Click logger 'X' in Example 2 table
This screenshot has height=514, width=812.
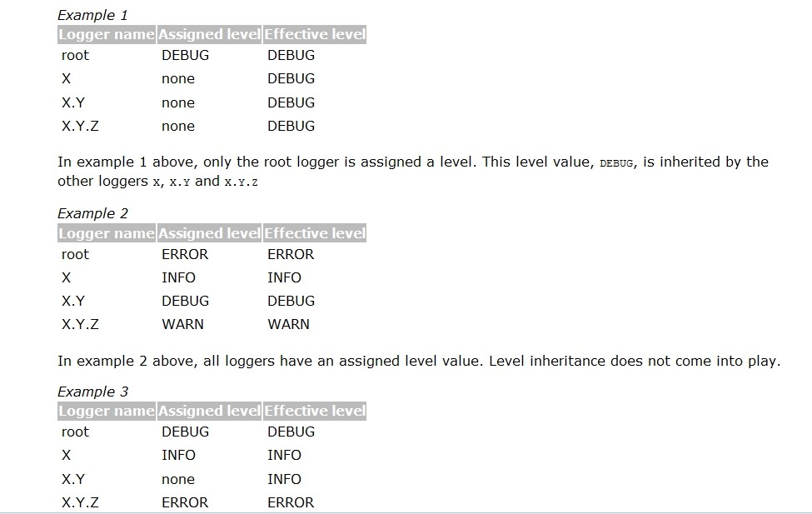67,277
